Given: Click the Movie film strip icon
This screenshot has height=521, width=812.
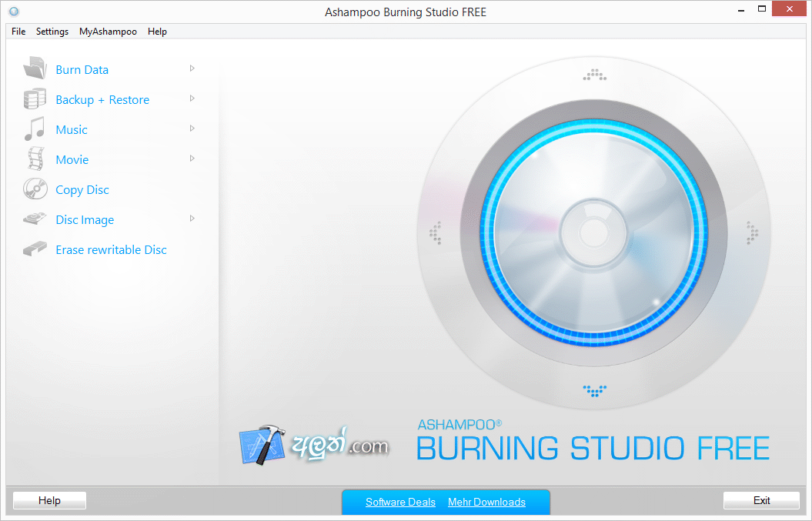Looking at the screenshot, I should 35,159.
